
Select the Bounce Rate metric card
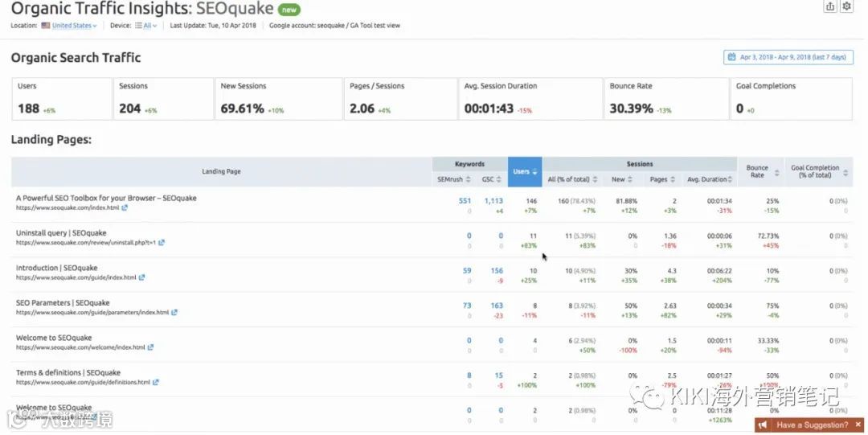click(666, 99)
